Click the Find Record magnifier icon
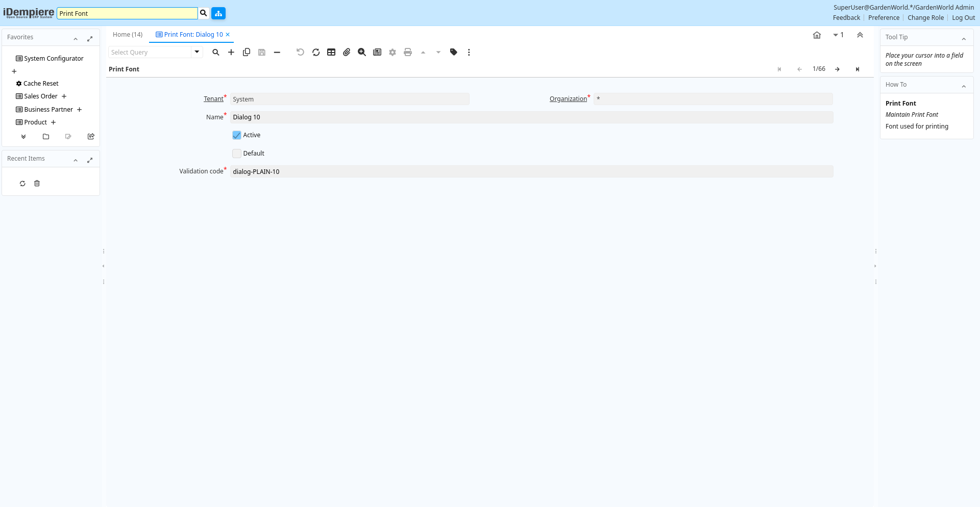 [x=216, y=52]
